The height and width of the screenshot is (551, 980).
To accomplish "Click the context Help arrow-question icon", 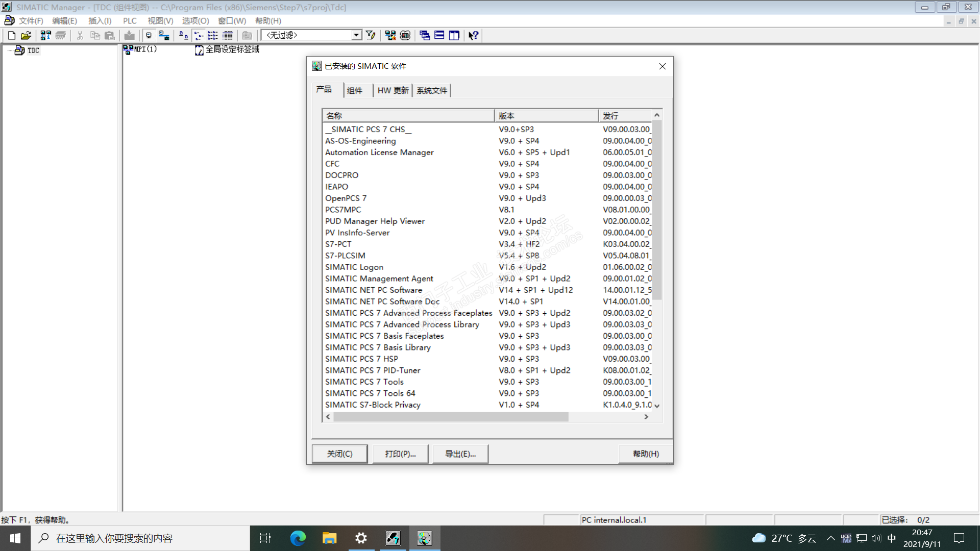I will [473, 35].
